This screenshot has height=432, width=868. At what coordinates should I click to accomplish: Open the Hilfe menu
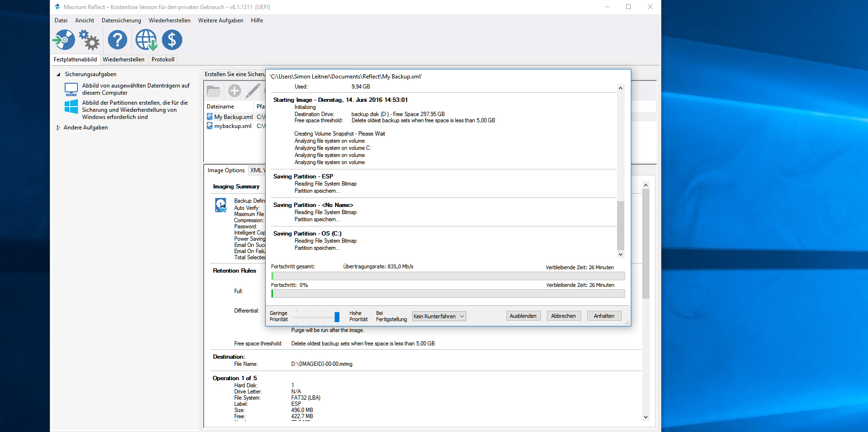pos(257,20)
